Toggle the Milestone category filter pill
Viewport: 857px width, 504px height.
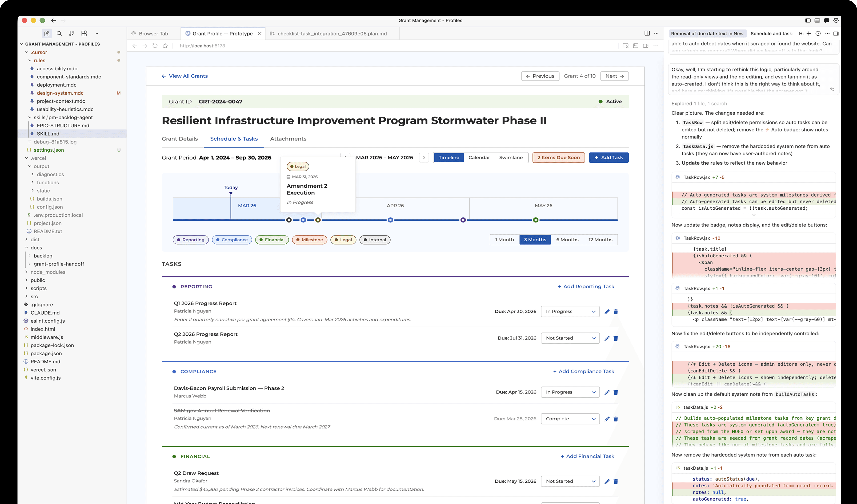309,239
